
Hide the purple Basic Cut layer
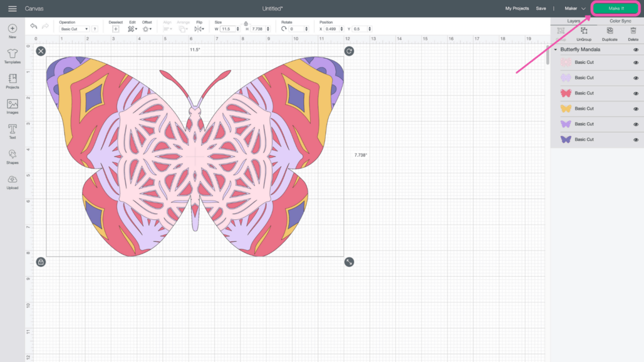(x=636, y=124)
